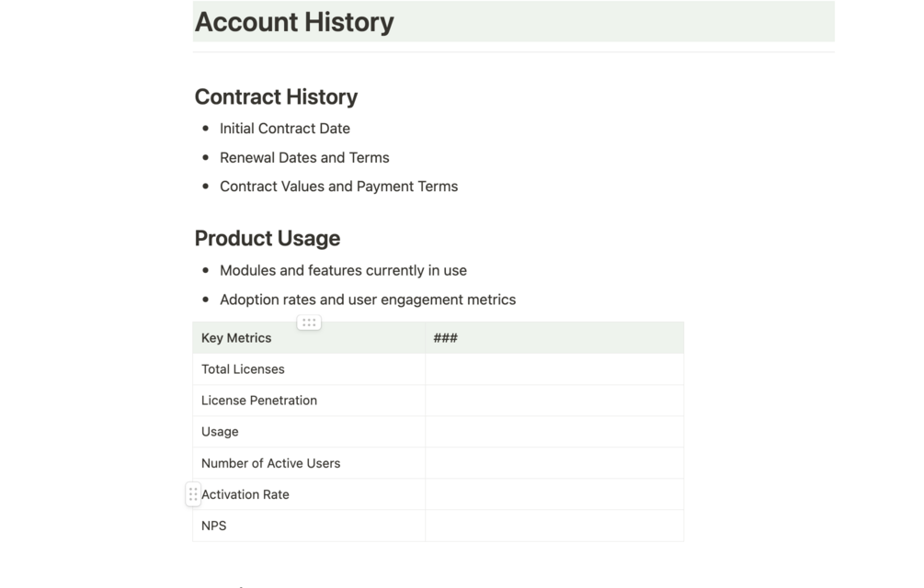Click the empty value cell beside Usage
This screenshot has height=588, width=924.
pyautogui.click(x=554, y=432)
